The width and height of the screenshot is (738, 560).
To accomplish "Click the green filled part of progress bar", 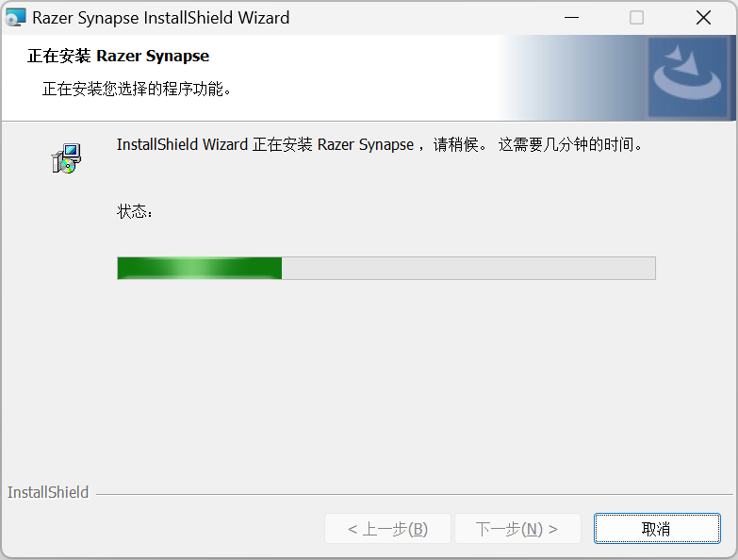I will coord(200,269).
